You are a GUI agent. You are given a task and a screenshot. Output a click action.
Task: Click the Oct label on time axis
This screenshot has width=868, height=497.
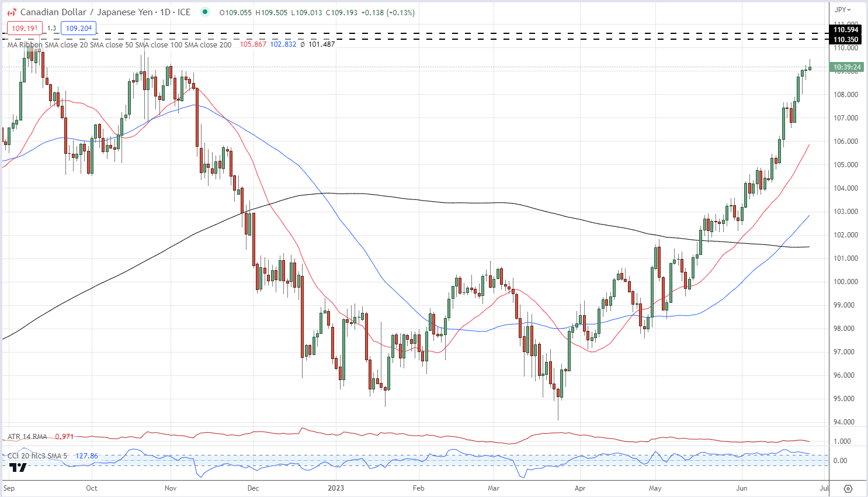coord(92,488)
